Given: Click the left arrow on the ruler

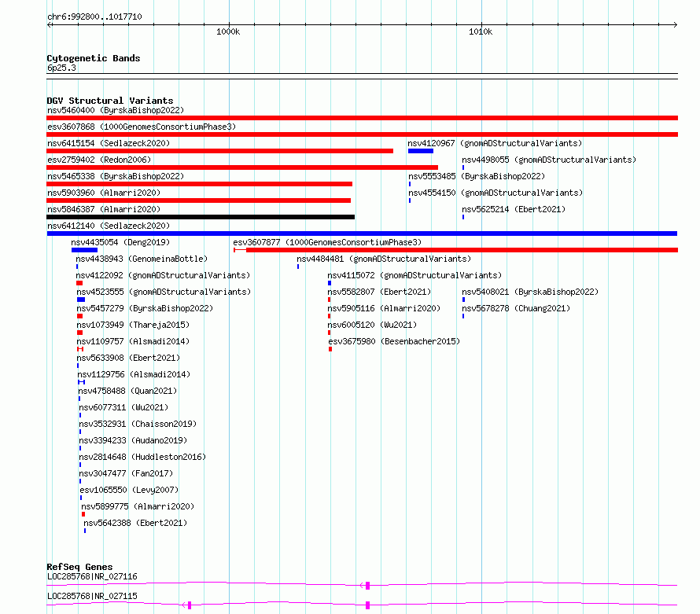Looking at the screenshot, I should click(50, 25).
